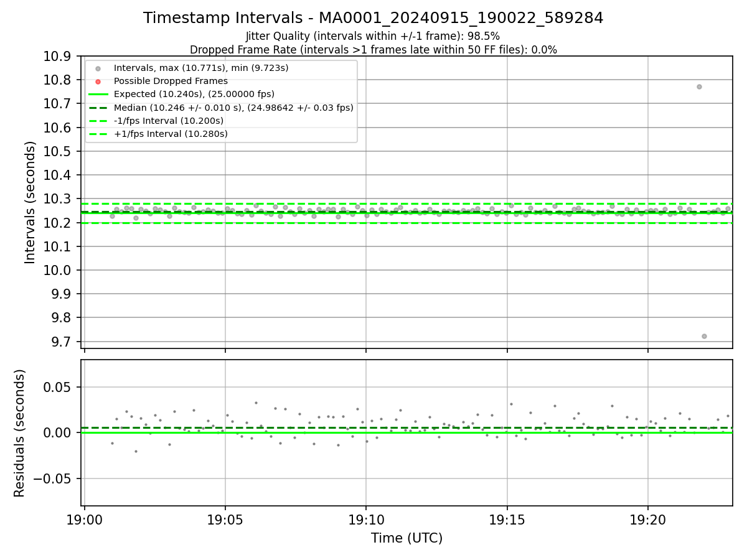Click the 9.8 y-axis tick label

[x=61, y=318]
